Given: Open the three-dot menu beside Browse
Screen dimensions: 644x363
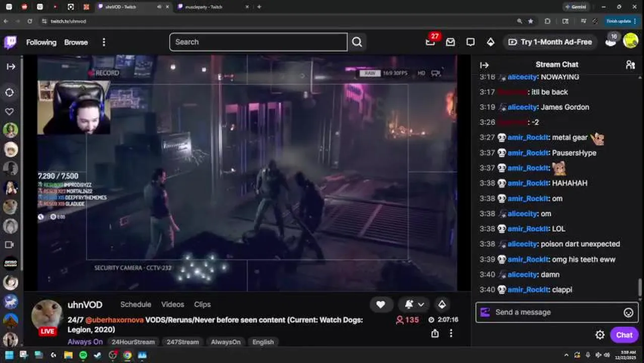Looking at the screenshot, I should coord(104,42).
